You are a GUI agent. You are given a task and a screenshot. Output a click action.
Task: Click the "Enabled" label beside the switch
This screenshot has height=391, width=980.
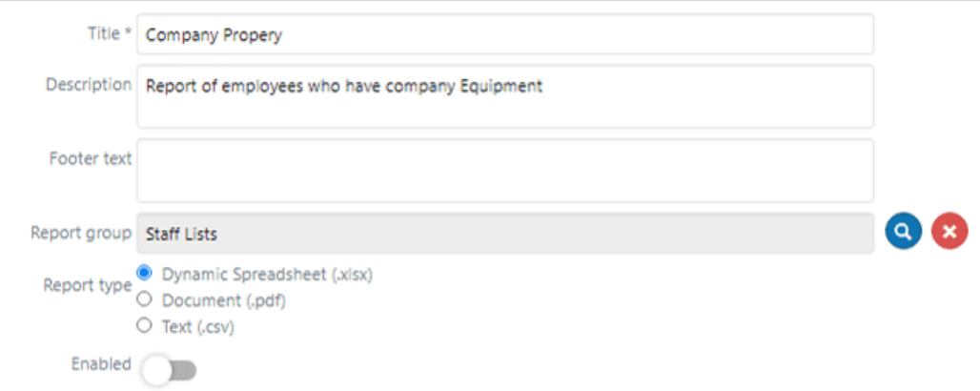click(x=101, y=363)
